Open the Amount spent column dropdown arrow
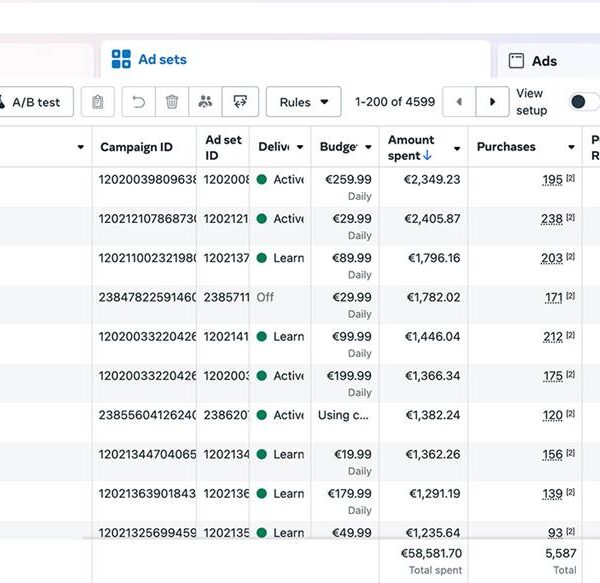Viewport: 600px width, 583px height. coord(456,148)
